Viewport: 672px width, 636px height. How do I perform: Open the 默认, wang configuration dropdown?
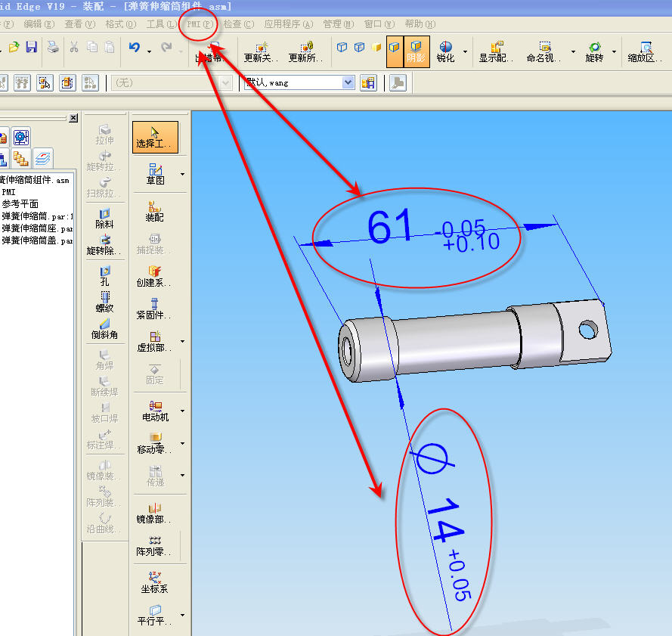[348, 82]
